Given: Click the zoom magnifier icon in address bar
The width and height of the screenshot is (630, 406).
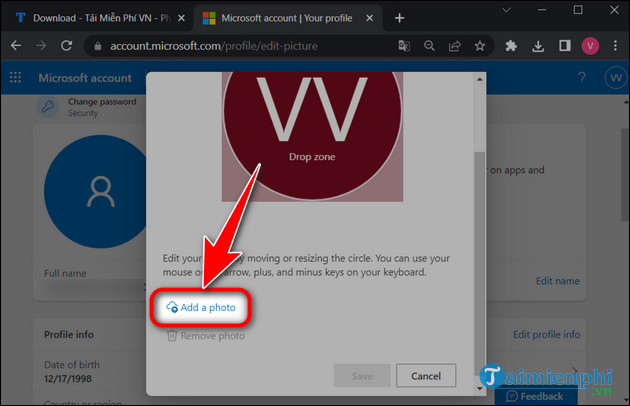Looking at the screenshot, I should tap(429, 46).
